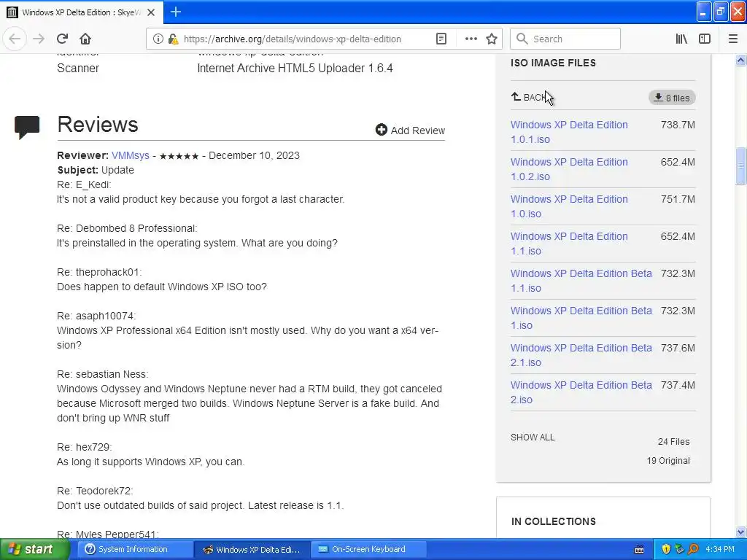Click the browser forward arrow

tap(39, 39)
